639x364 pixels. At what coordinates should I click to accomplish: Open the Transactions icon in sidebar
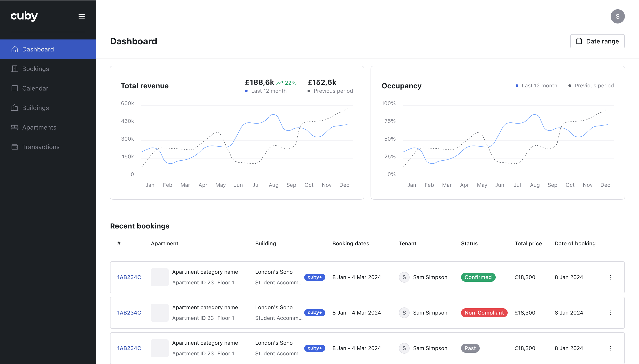point(14,147)
